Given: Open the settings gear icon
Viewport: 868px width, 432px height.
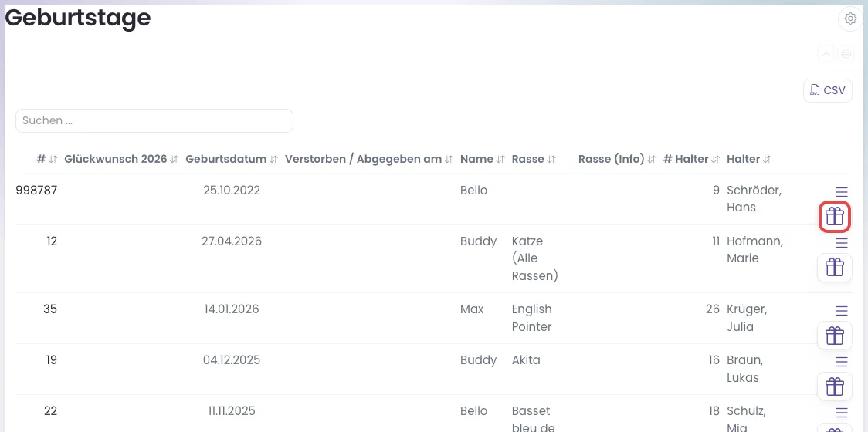Looking at the screenshot, I should pos(850,19).
